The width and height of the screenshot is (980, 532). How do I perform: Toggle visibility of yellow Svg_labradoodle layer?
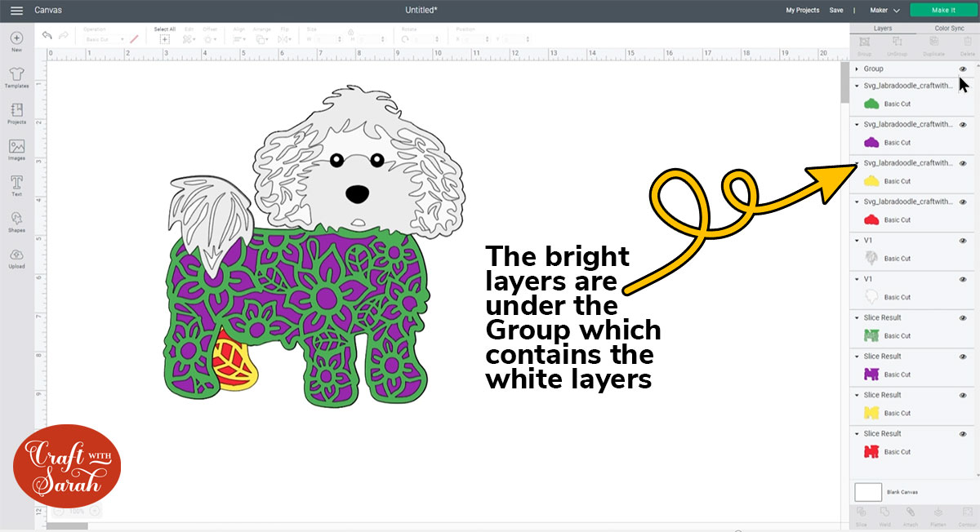(963, 162)
